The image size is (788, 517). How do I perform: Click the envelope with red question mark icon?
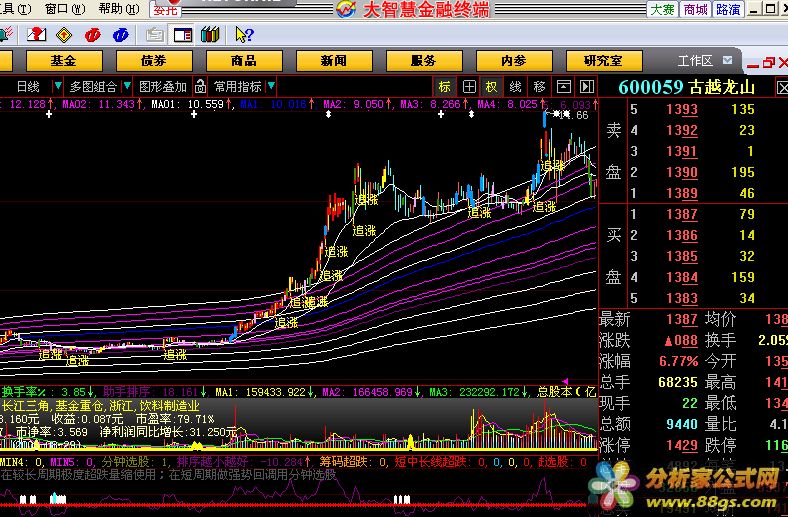pyautogui.click(x=36, y=35)
